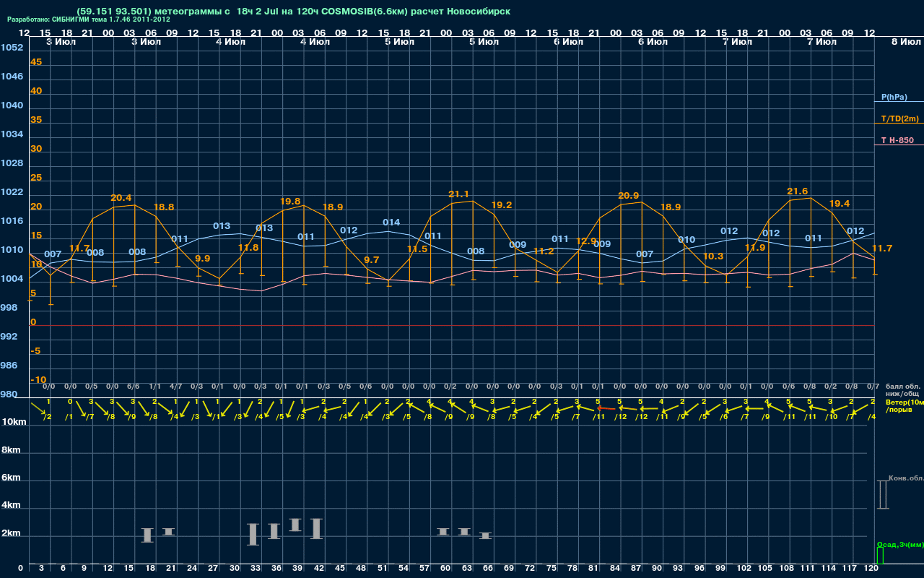Viewport: 924px width, 578px height.
Task: Click the 20.4 temperature peak label
Action: point(121,198)
